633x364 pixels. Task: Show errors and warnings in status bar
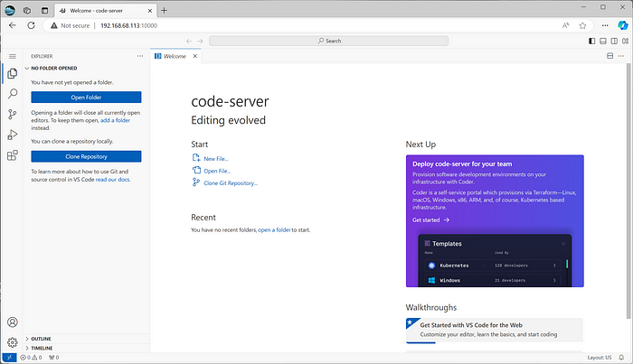(x=31, y=357)
